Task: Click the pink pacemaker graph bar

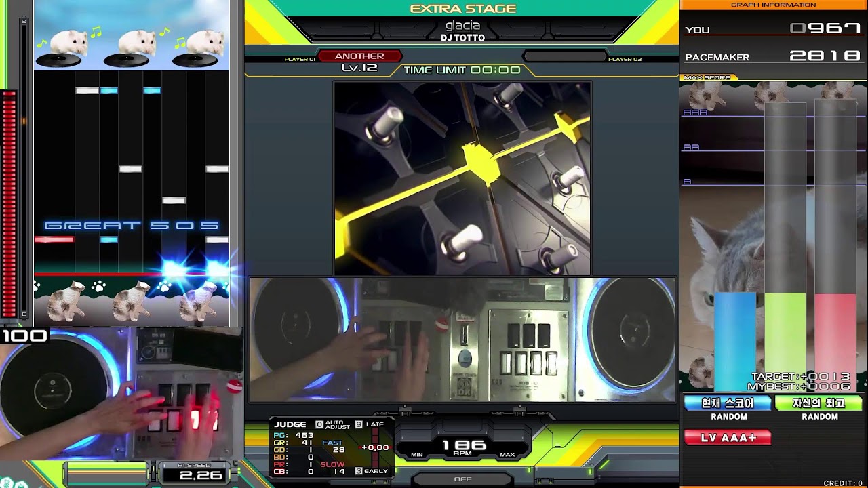Action: click(x=835, y=342)
